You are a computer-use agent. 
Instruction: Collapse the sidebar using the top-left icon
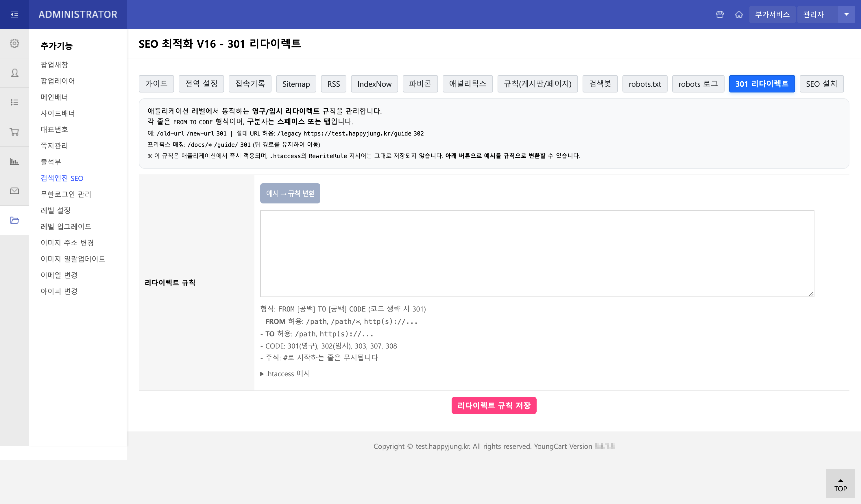click(14, 14)
